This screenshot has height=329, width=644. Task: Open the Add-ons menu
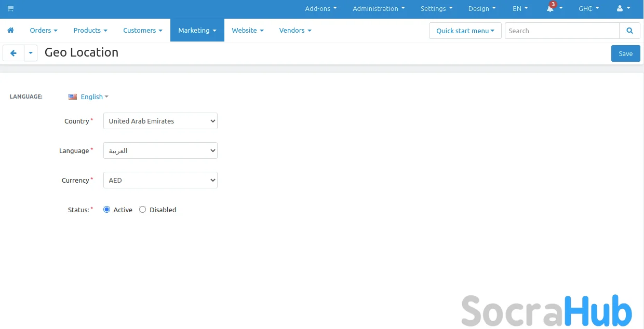tap(320, 9)
